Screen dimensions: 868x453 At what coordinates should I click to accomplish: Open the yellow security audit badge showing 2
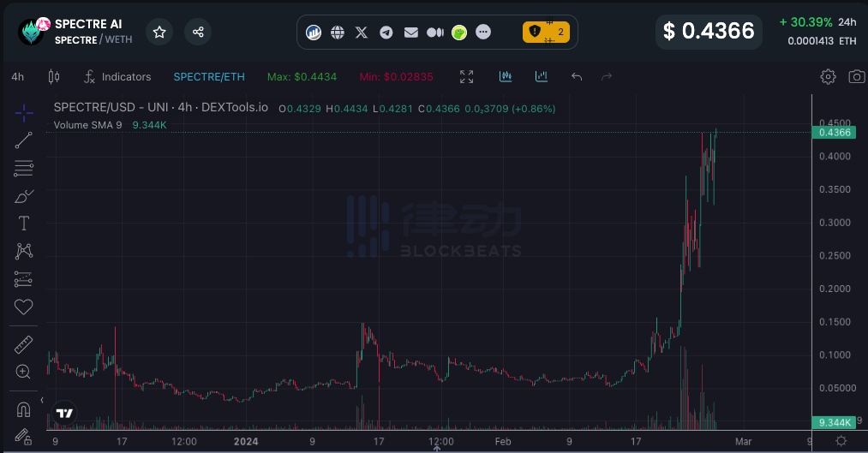click(x=546, y=32)
